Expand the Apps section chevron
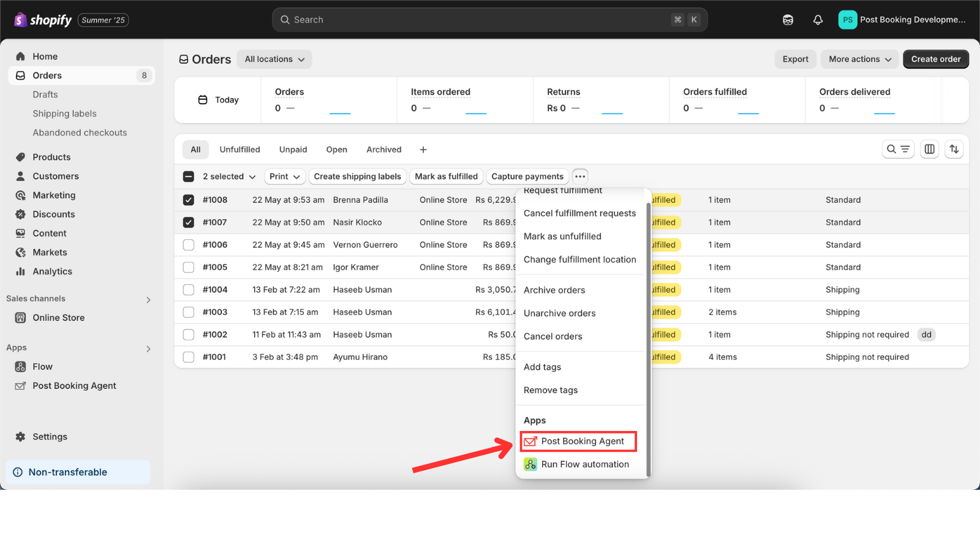The height and width of the screenshot is (551, 980). pos(148,348)
